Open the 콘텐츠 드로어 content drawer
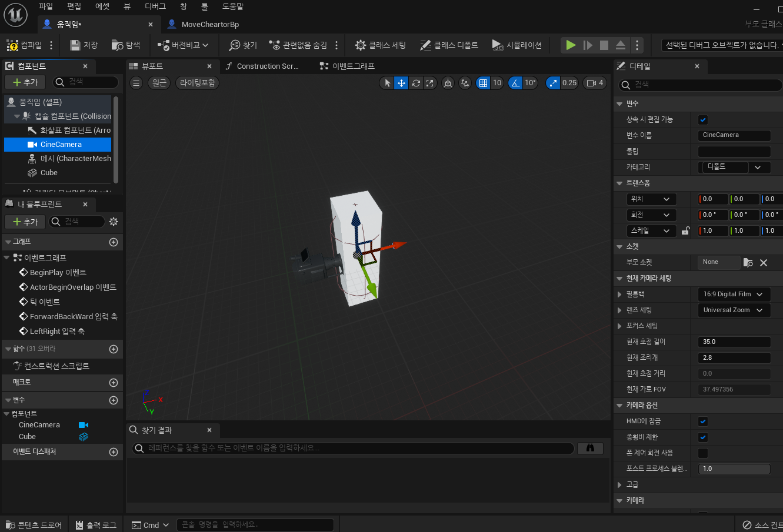The image size is (783, 532). point(34,525)
